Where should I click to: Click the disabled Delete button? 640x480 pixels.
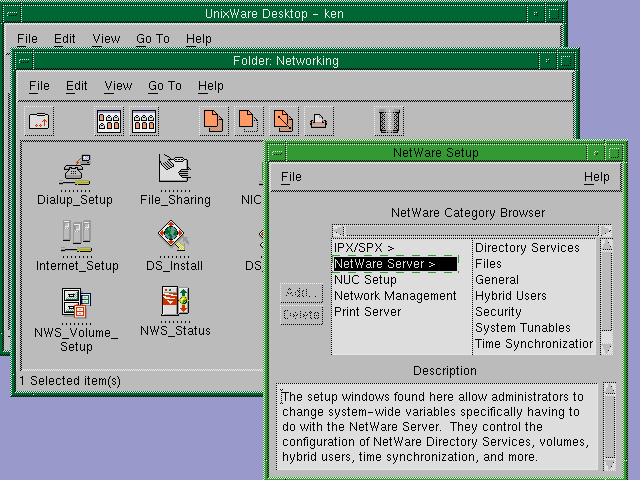tap(301, 315)
